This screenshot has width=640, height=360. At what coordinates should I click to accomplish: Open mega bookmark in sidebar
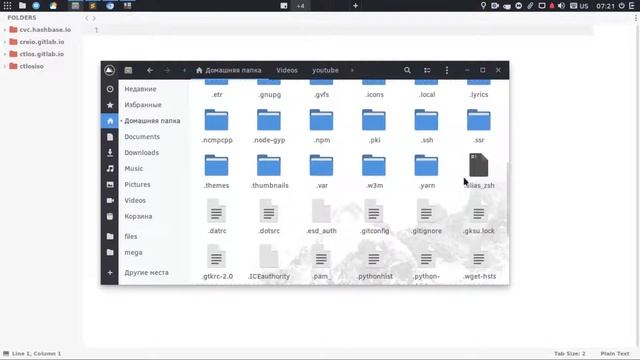[133, 252]
